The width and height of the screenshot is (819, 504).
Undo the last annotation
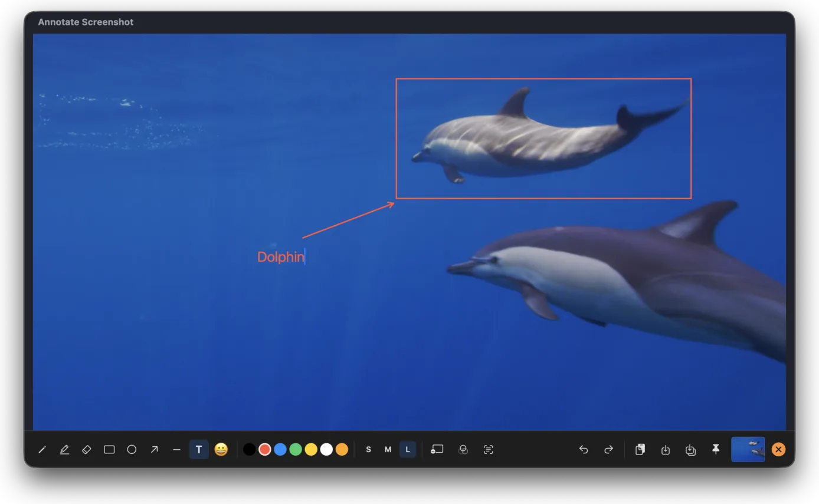click(x=584, y=450)
